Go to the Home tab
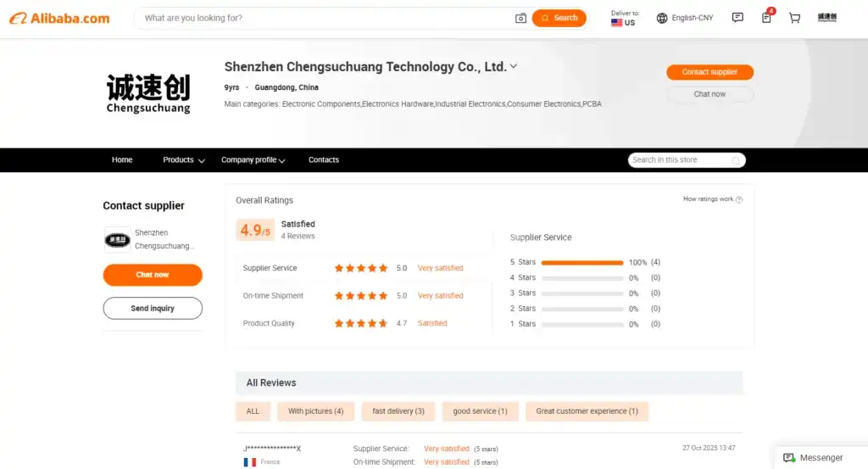Image resolution: width=868 pixels, height=469 pixels. 122,160
